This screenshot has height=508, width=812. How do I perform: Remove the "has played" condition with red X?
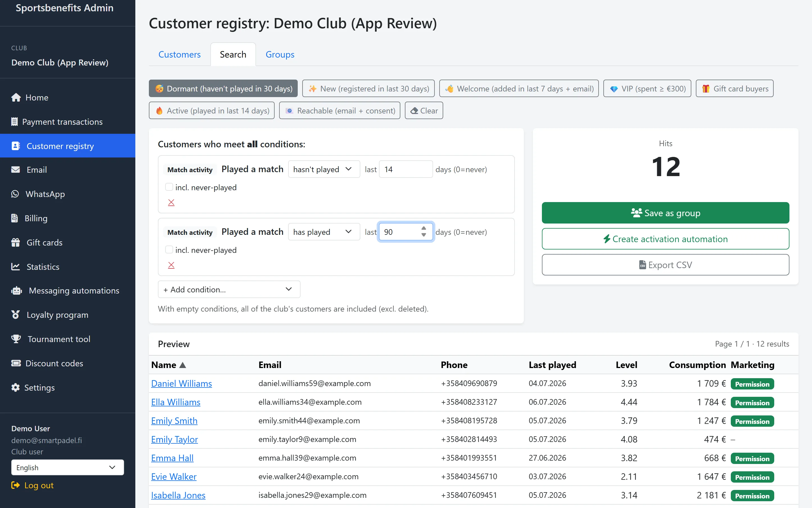[x=171, y=265]
